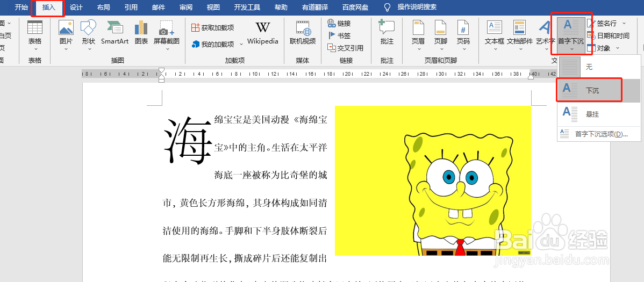Open the Wikipedia add-in
Screen dimensions: 644x282
[263, 33]
